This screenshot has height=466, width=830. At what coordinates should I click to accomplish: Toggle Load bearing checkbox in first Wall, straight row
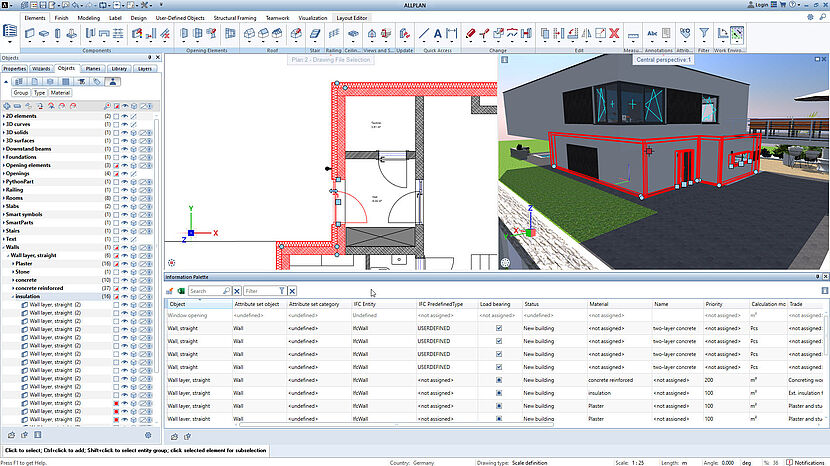coord(498,327)
